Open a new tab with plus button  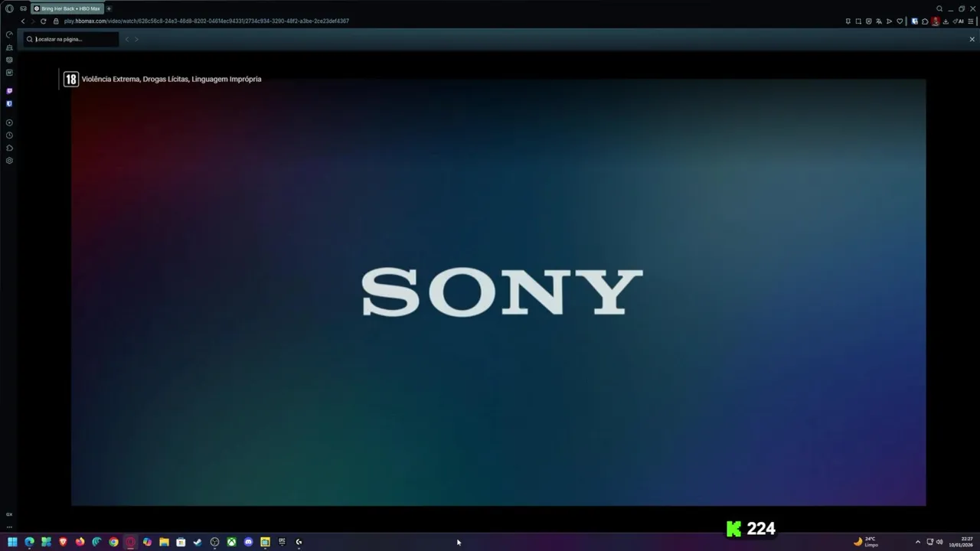click(x=109, y=8)
